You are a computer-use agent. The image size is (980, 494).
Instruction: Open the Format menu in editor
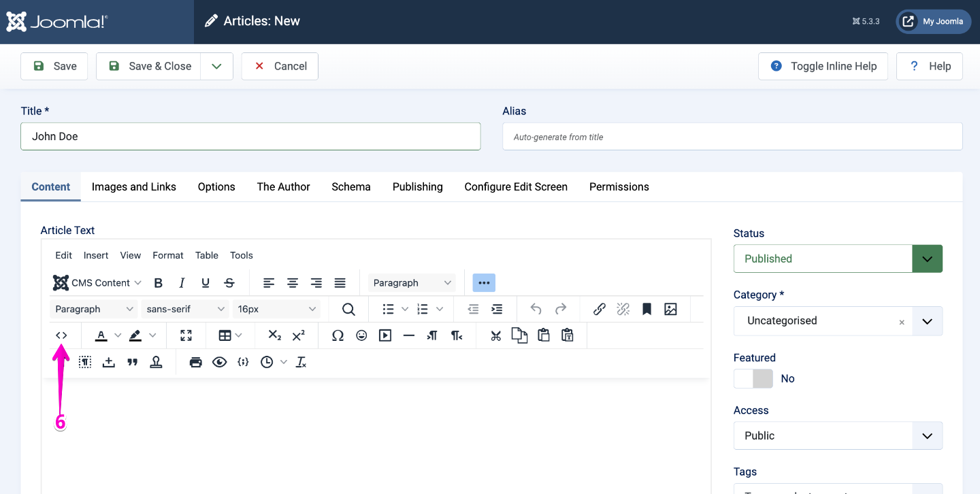[x=167, y=256]
